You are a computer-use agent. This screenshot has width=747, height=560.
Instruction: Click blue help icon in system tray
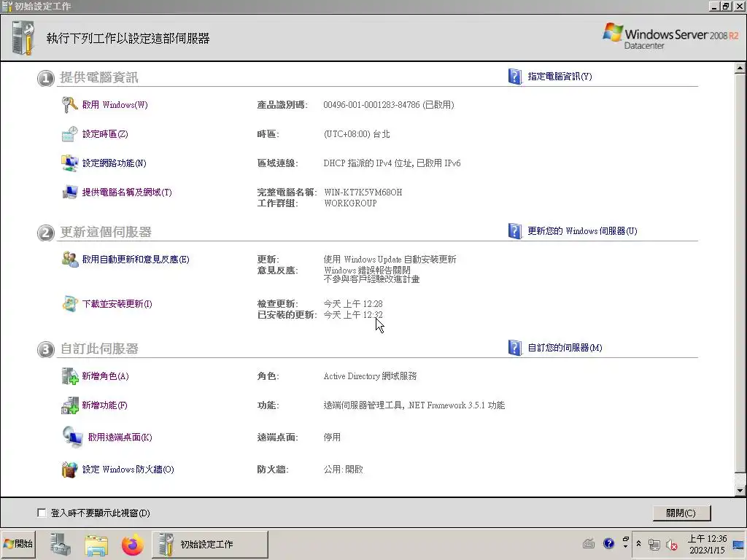coord(608,544)
